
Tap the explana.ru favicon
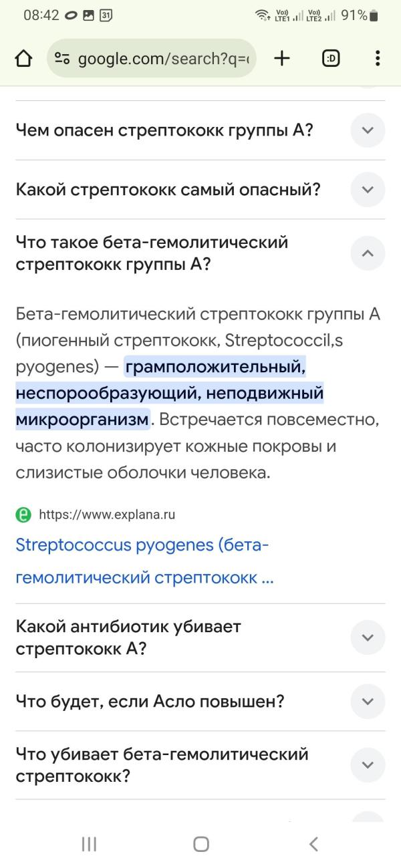[23, 515]
